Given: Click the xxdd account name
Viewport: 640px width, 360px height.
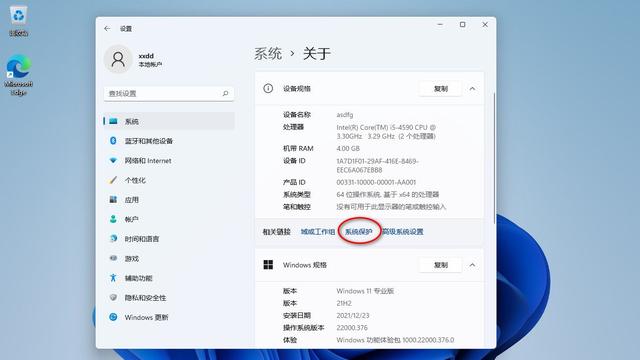Looking at the screenshot, I should (146, 56).
